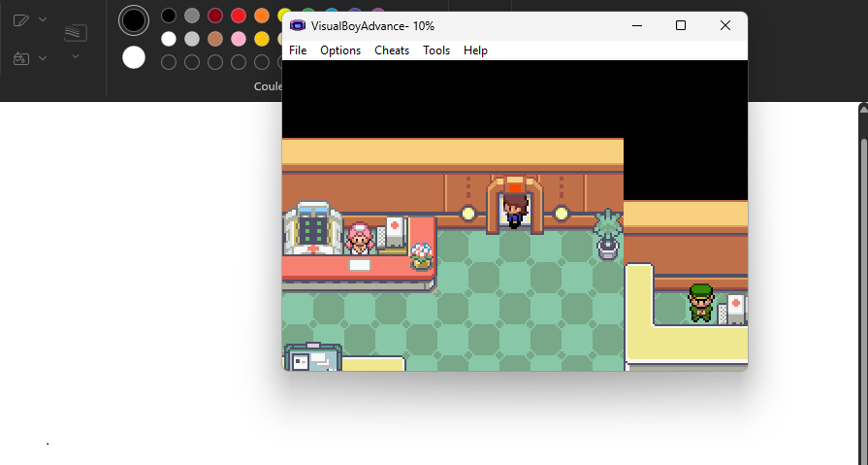The image size is (868, 465).
Task: Open the File menu in VisualBoyAdvance
Action: tap(298, 50)
